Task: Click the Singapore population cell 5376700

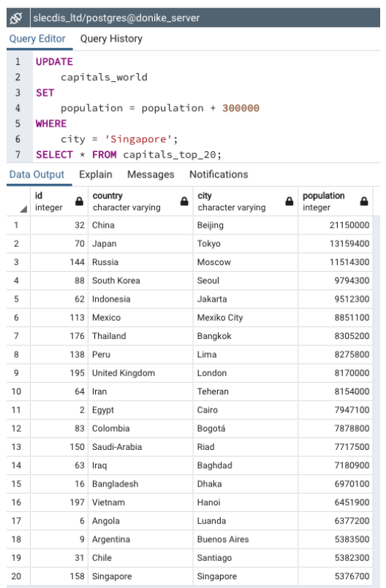Action: (x=336, y=576)
